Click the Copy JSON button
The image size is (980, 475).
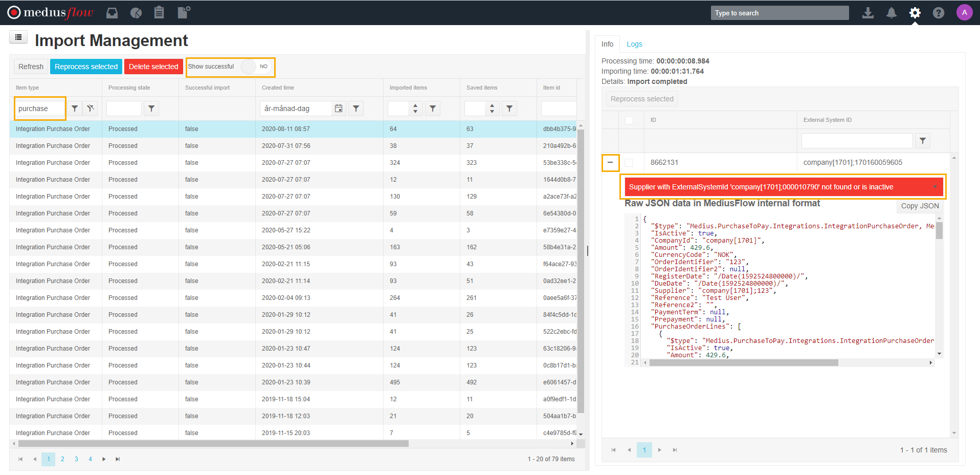point(919,206)
